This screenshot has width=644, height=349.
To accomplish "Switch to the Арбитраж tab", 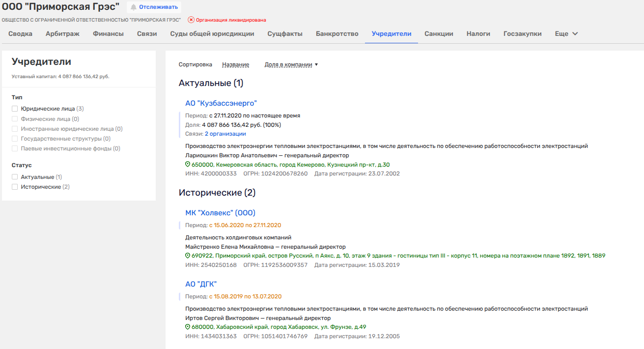I will 63,34.
